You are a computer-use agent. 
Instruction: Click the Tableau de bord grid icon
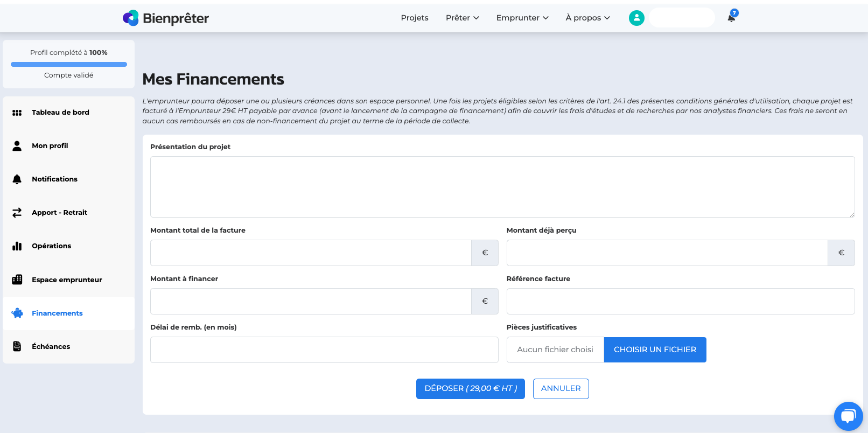point(17,113)
